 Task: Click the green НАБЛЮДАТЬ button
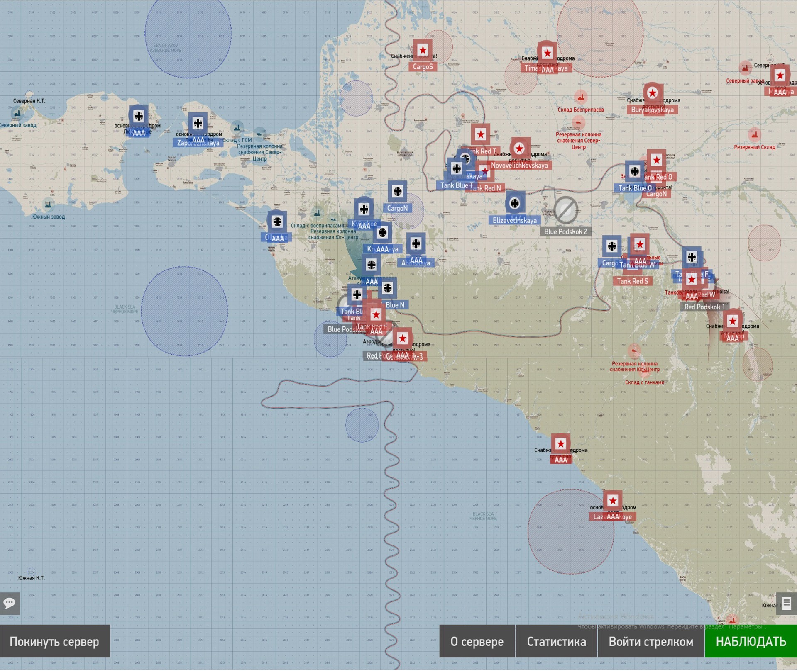[x=751, y=642]
